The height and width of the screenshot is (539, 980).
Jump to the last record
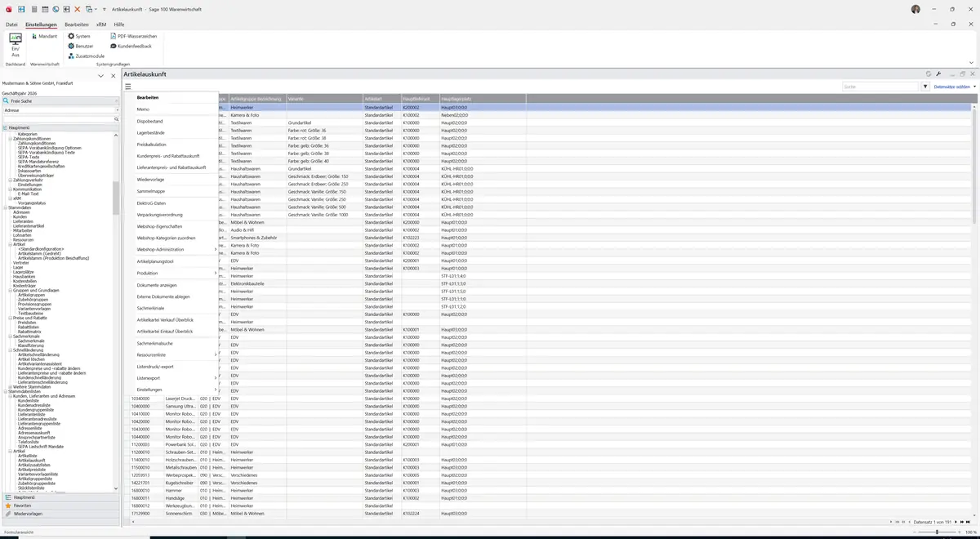pos(969,522)
